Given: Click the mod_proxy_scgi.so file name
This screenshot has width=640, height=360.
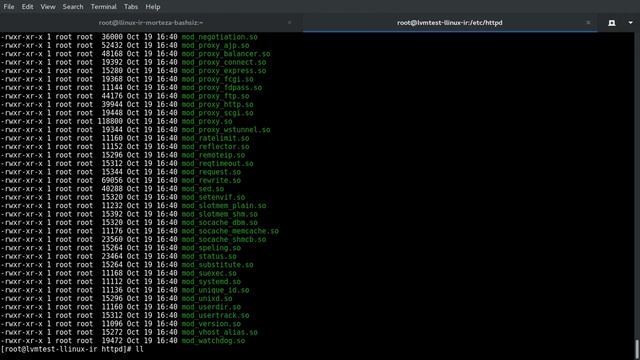Looking at the screenshot, I should [218, 113].
